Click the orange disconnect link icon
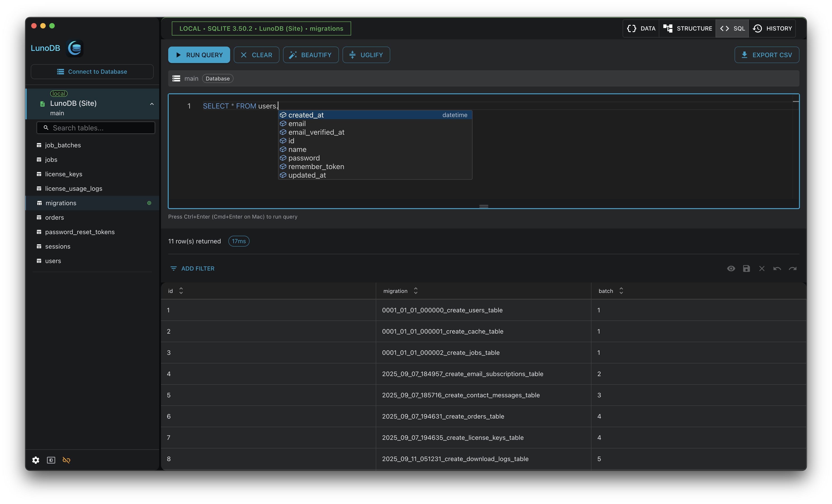 click(66, 460)
